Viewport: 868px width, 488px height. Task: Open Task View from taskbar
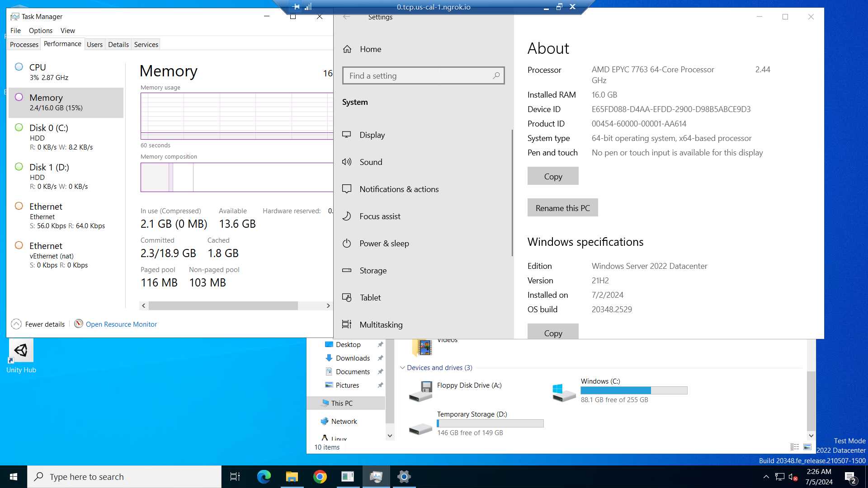point(235,477)
